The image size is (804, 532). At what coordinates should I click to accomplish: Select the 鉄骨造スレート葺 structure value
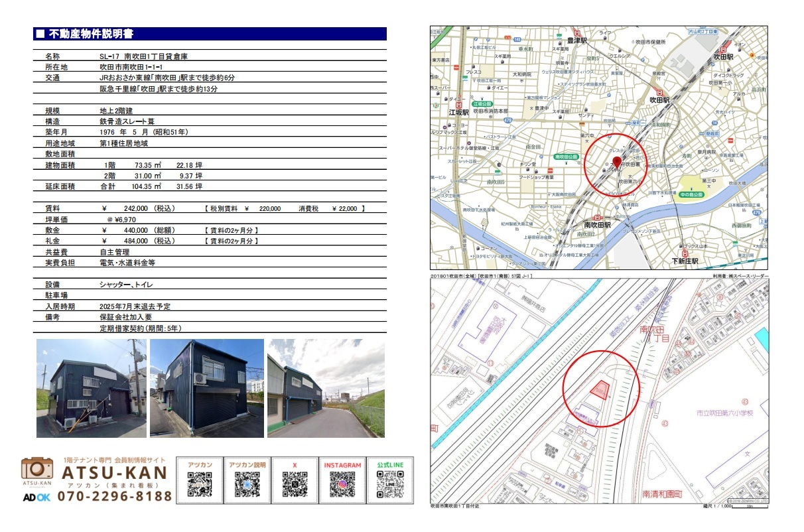(x=128, y=121)
